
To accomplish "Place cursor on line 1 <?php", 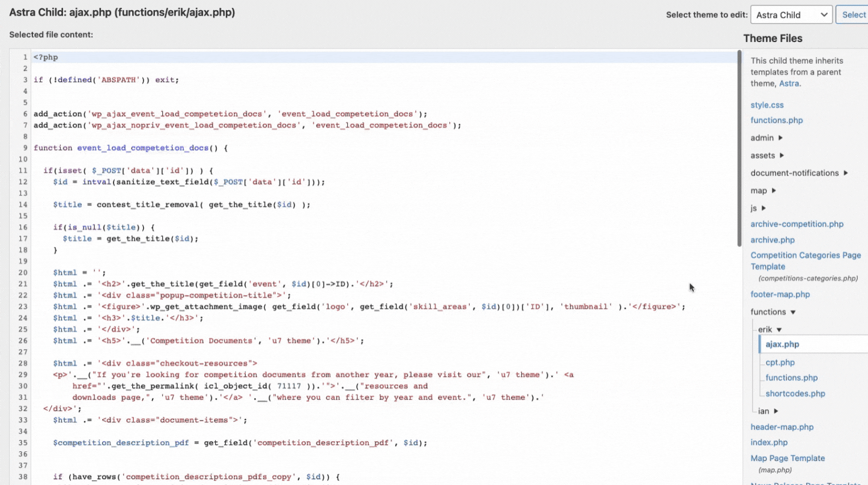I will (x=46, y=57).
